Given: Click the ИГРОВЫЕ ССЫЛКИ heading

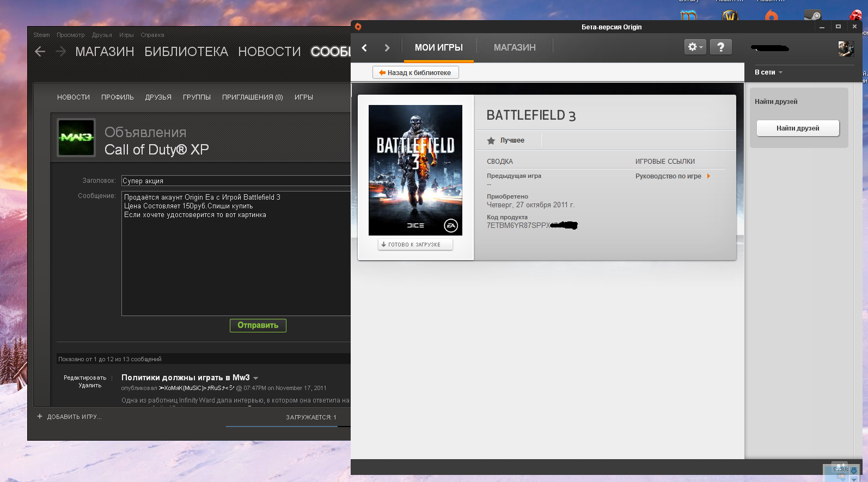Looking at the screenshot, I should (x=665, y=162).
